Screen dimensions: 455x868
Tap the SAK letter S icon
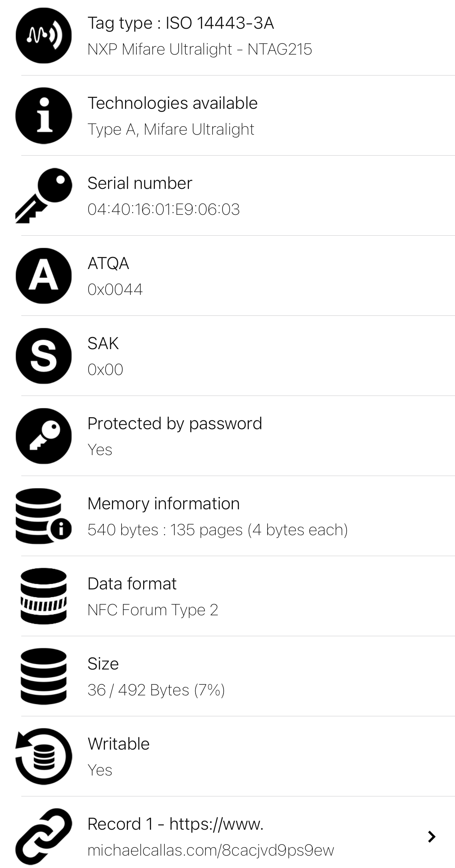click(x=44, y=356)
